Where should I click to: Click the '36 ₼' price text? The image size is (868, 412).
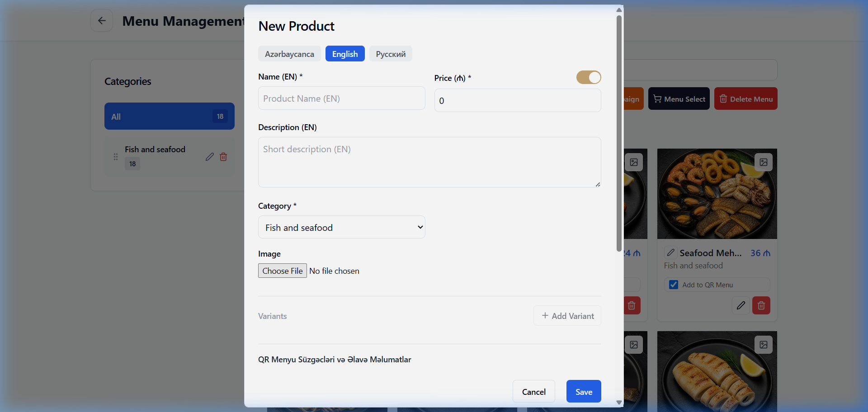(760, 253)
